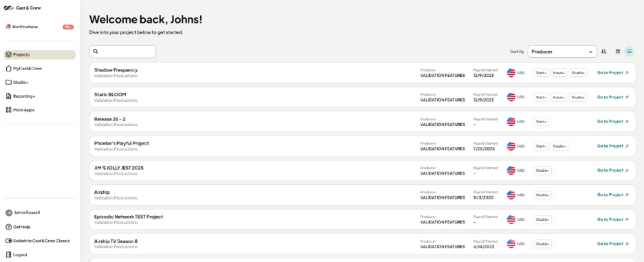Viewport: 644px width, 262px height.
Task: Switch to list view layout
Action: [630, 52]
